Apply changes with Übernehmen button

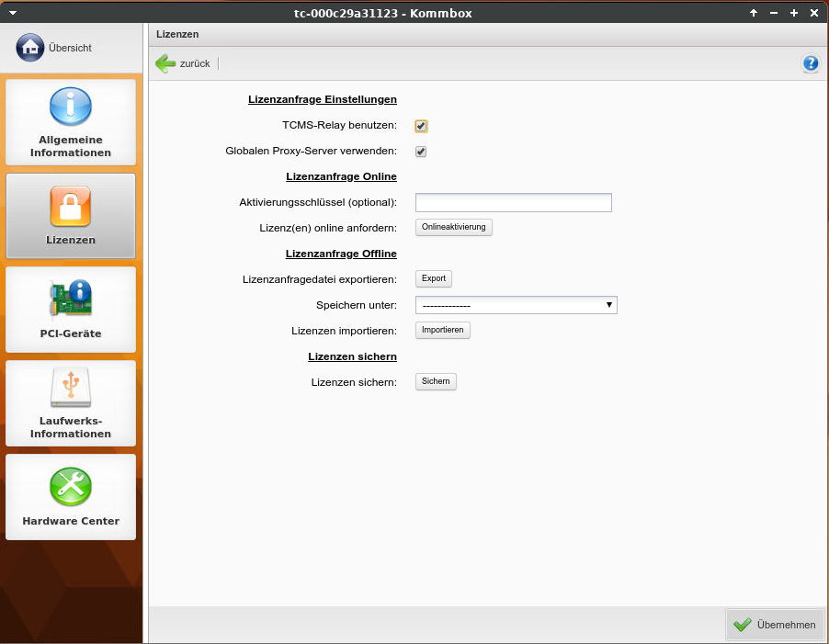click(775, 625)
